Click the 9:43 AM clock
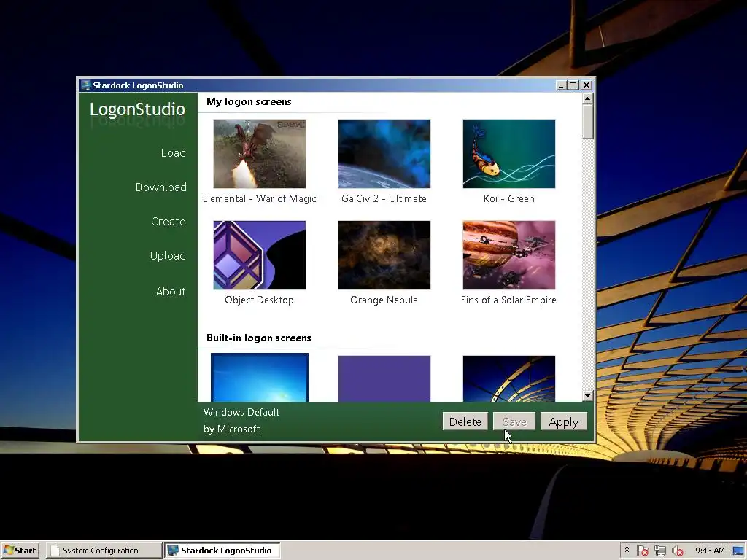This screenshot has height=560, width=747. point(710,551)
